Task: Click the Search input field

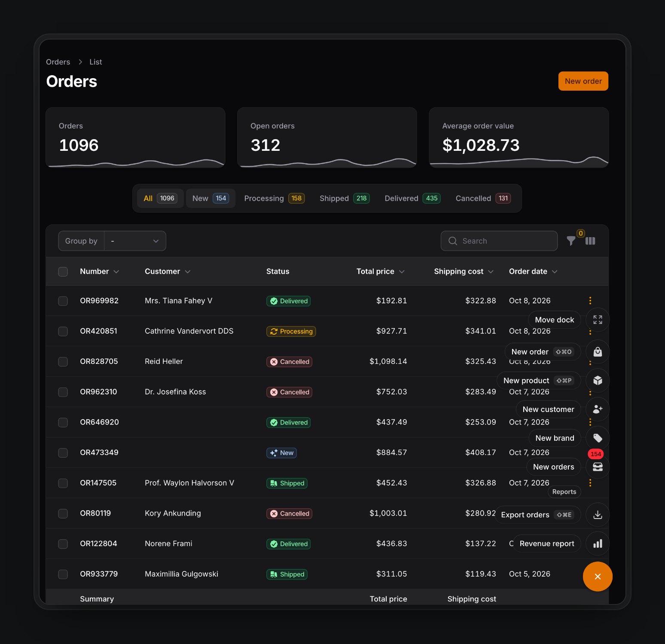Action: 499,241
